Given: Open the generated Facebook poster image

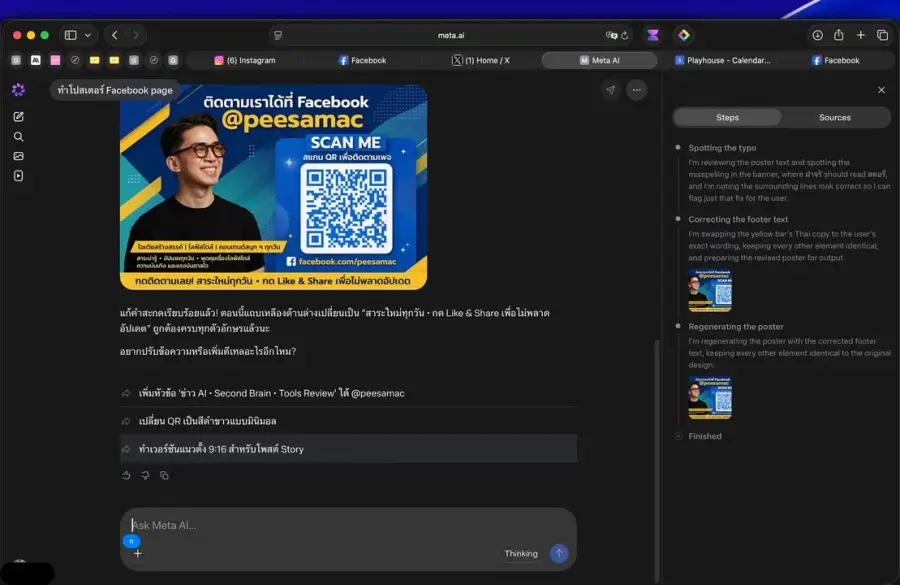Looking at the screenshot, I should click(273, 187).
